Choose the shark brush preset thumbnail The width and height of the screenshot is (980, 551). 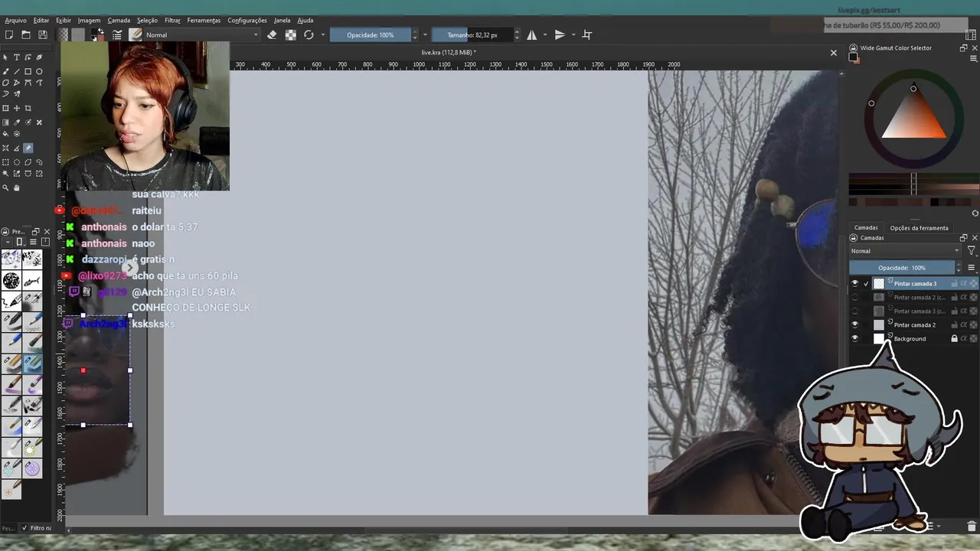coord(32,281)
